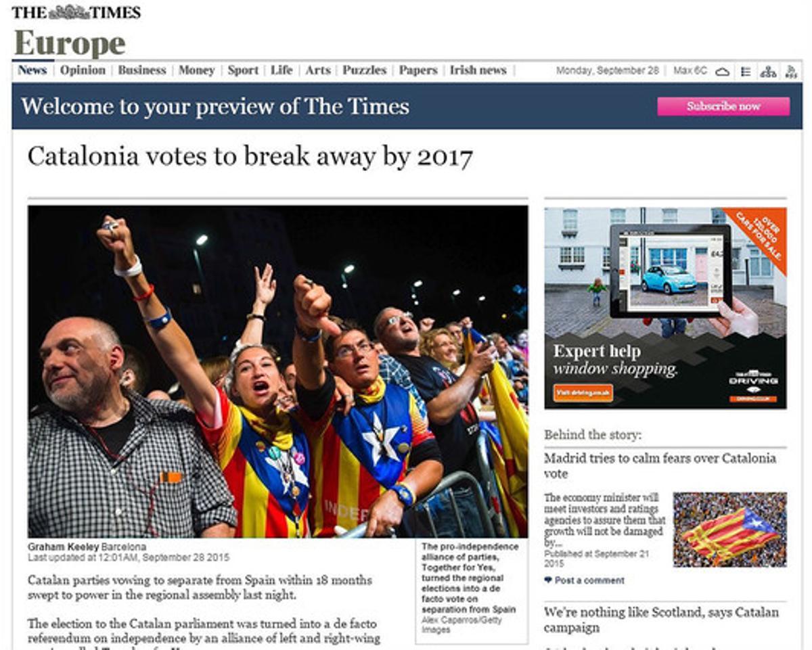812x650 pixels.
Task: Open Madrid tries to calm fears article
Action: tap(660, 466)
